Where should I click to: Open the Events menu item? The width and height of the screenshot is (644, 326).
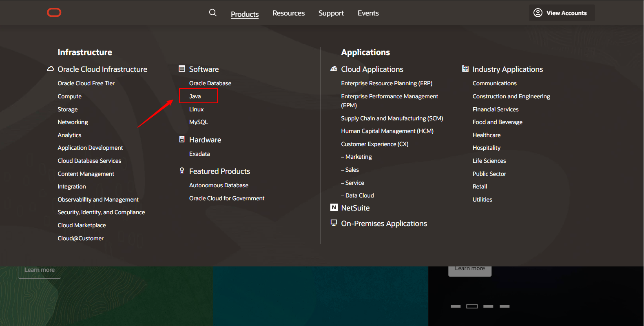click(368, 13)
